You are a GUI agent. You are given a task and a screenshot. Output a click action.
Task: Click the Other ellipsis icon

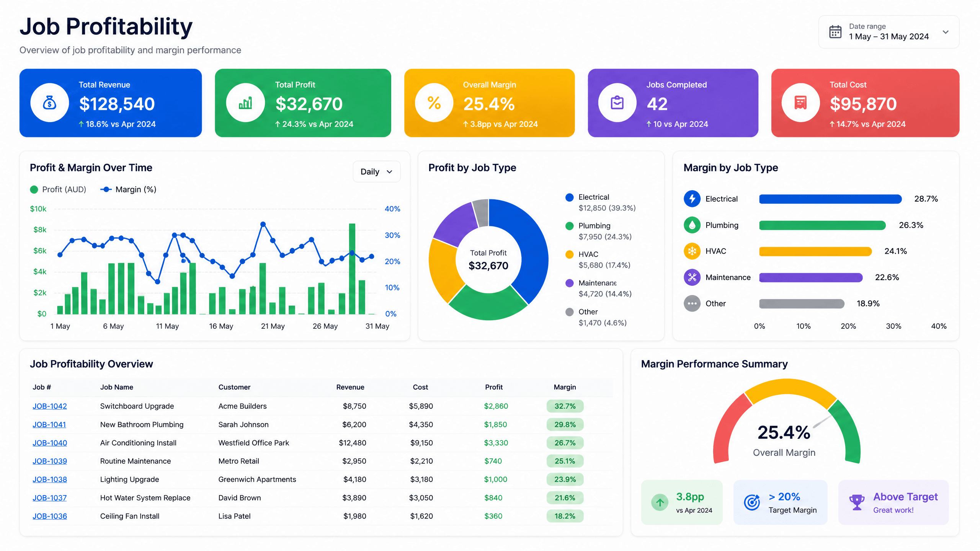point(692,303)
